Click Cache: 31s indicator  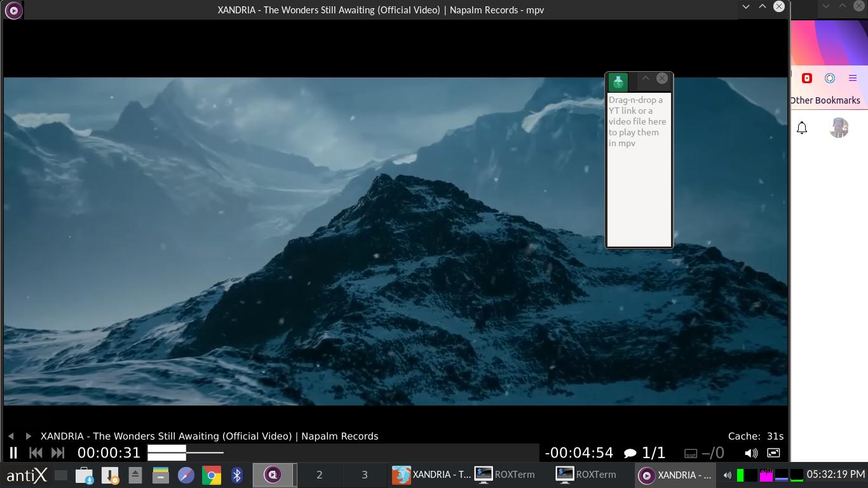click(756, 436)
